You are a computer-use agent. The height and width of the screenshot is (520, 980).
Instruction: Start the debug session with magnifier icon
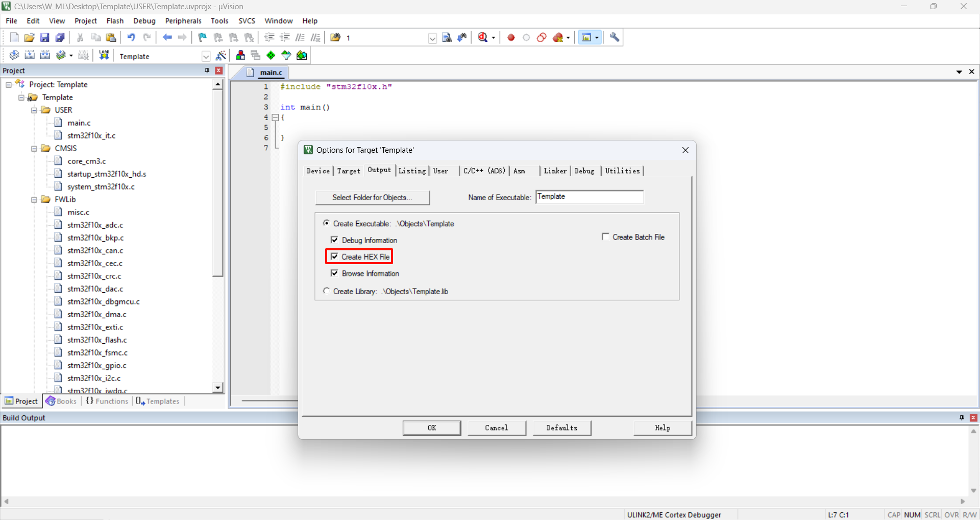tap(483, 37)
